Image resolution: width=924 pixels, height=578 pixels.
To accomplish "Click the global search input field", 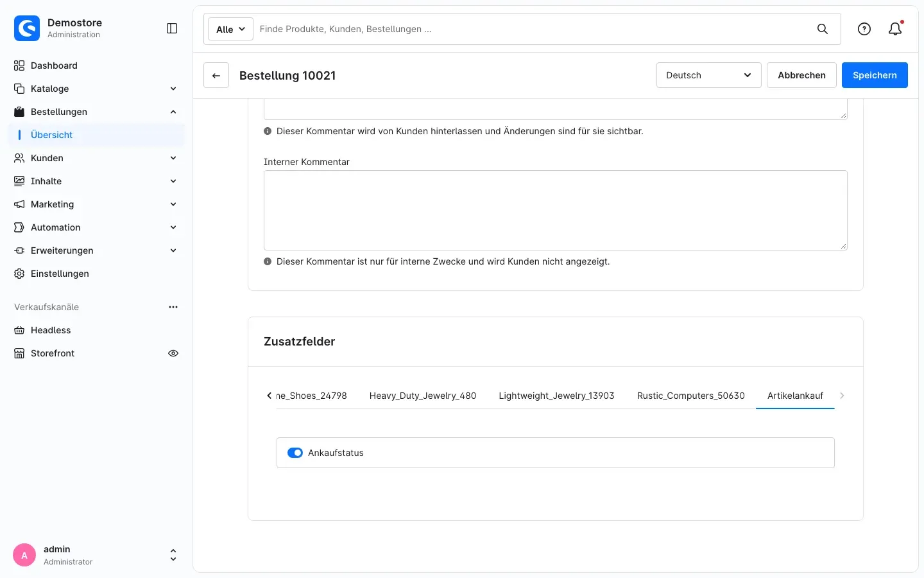I will click(x=533, y=29).
